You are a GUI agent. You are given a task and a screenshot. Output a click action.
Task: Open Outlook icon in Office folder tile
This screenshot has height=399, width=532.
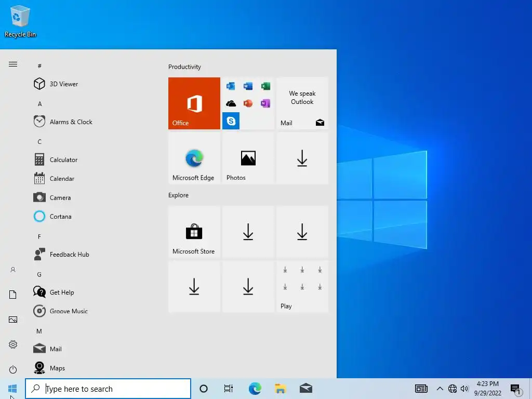pyautogui.click(x=231, y=86)
